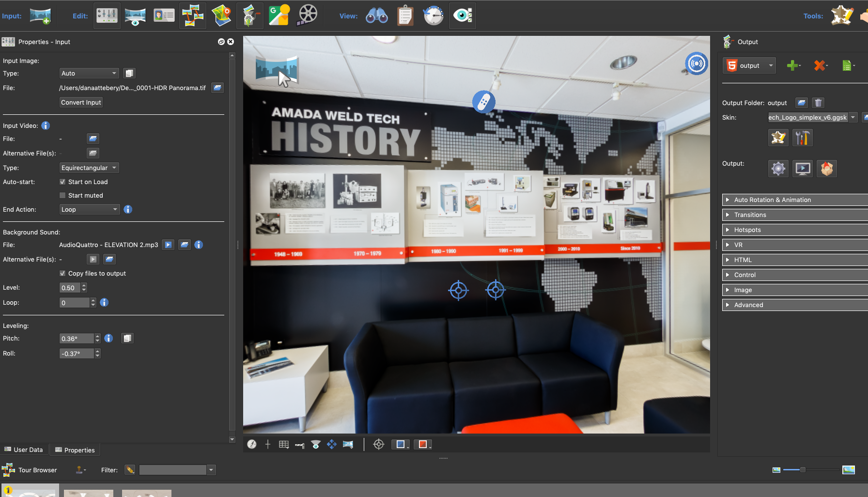This screenshot has height=497, width=868.
Task: Open the Equirectangular video type dropdown
Action: 89,168
